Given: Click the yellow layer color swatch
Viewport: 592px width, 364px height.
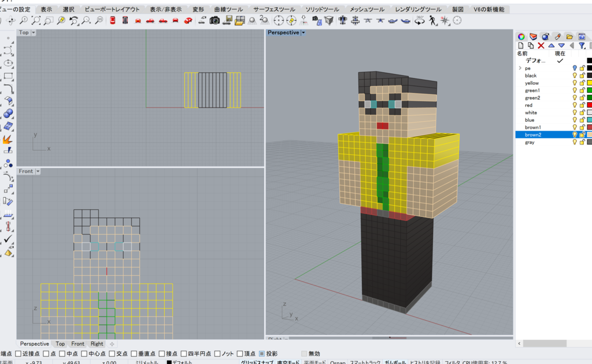Looking at the screenshot, I should coord(589,83).
